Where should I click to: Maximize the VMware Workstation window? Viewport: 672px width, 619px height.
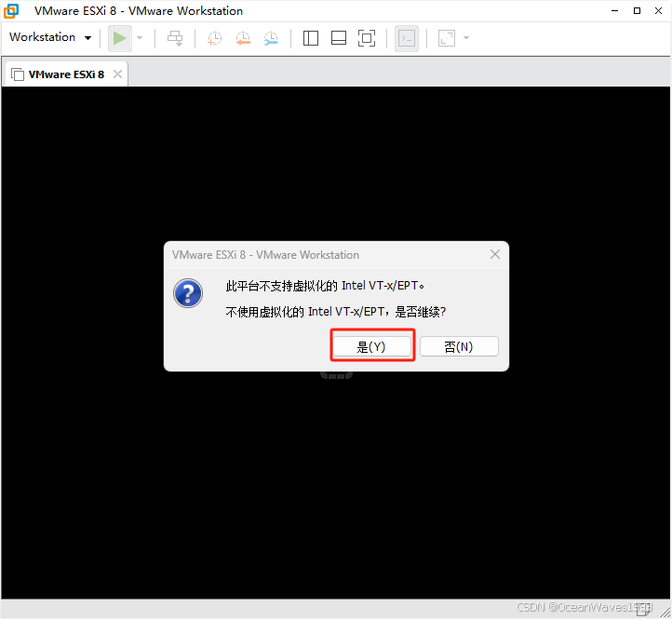coord(637,11)
